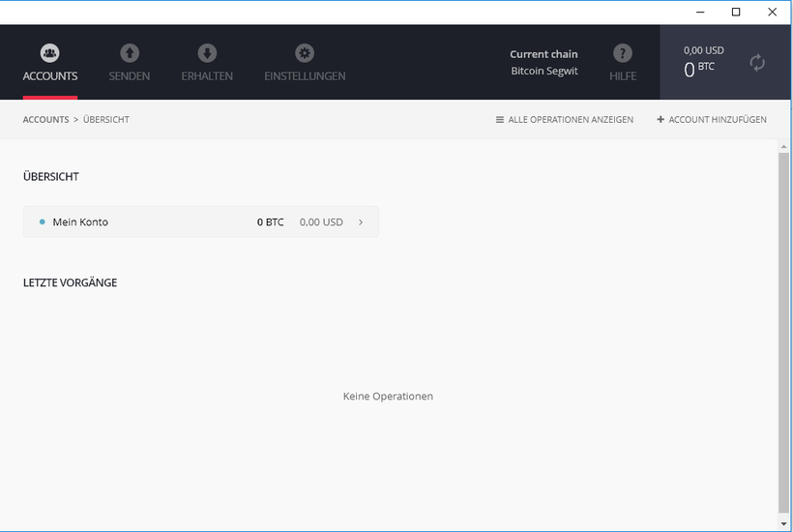Screen dimensions: 793x532
Task: Click the Senden upload arrow icon
Action: (130, 53)
